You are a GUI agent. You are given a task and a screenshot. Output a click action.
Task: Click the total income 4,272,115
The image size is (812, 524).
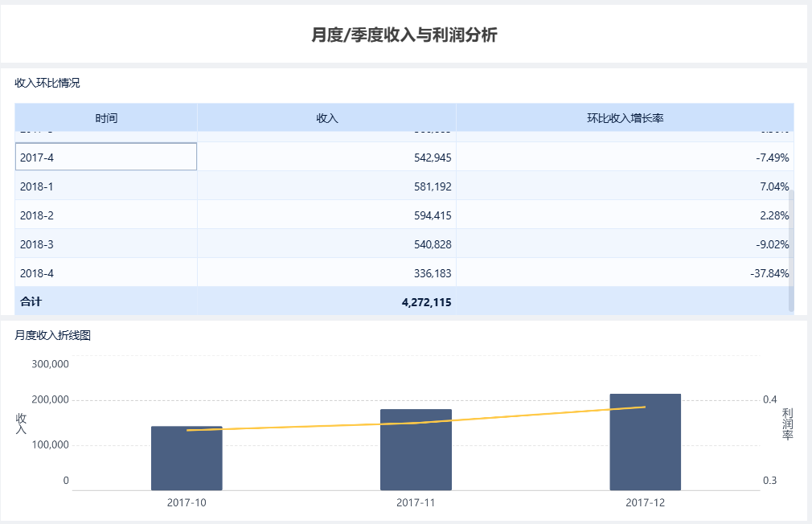(x=426, y=302)
